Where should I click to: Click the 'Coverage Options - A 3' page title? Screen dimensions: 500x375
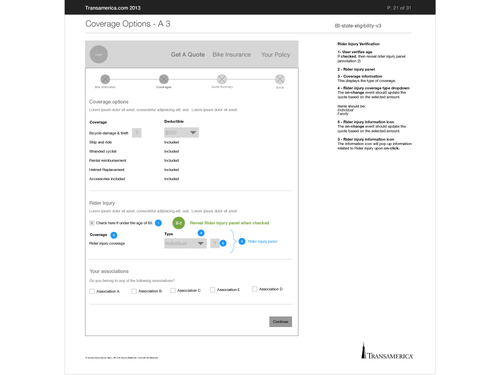128,24
